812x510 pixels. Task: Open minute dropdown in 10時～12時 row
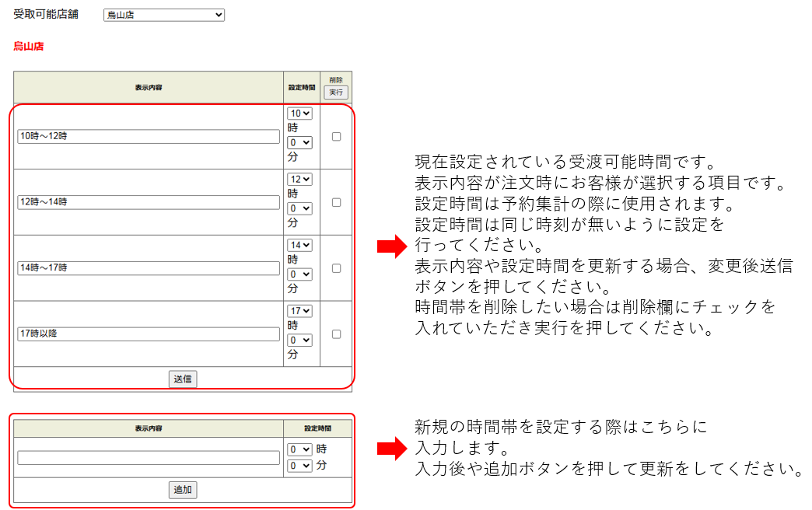(x=299, y=142)
